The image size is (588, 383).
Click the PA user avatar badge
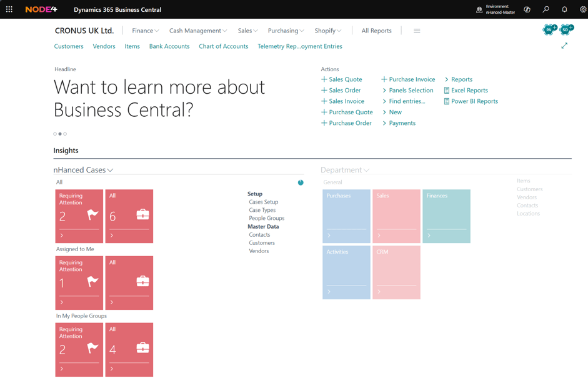point(549,29)
